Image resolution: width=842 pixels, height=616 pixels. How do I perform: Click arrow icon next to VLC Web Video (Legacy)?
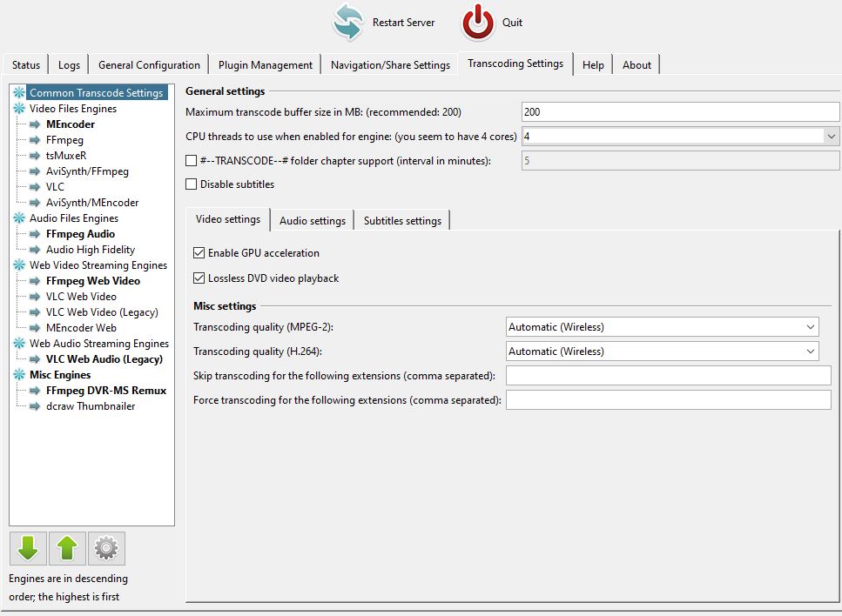(35, 312)
